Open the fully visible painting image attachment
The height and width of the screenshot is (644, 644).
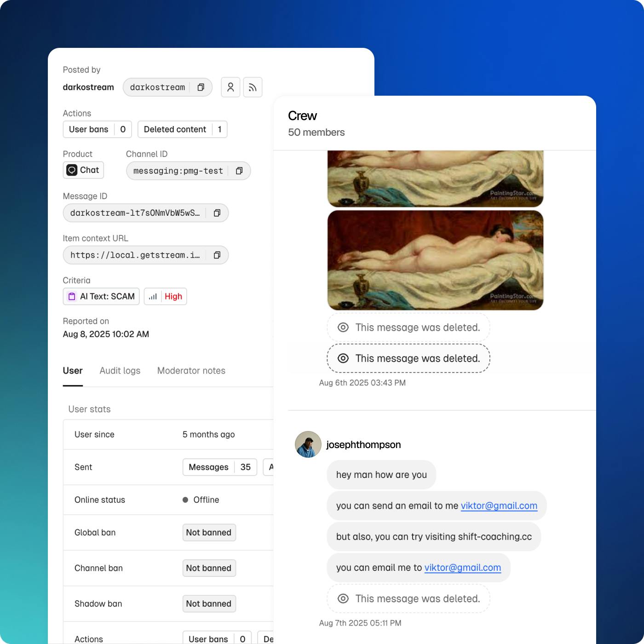435,260
